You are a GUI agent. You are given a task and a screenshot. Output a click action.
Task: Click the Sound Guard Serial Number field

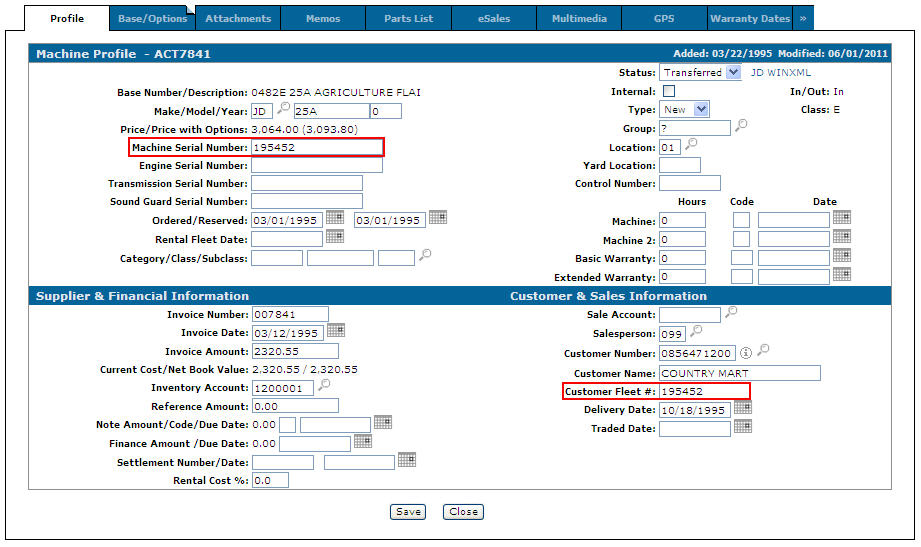[307, 201]
